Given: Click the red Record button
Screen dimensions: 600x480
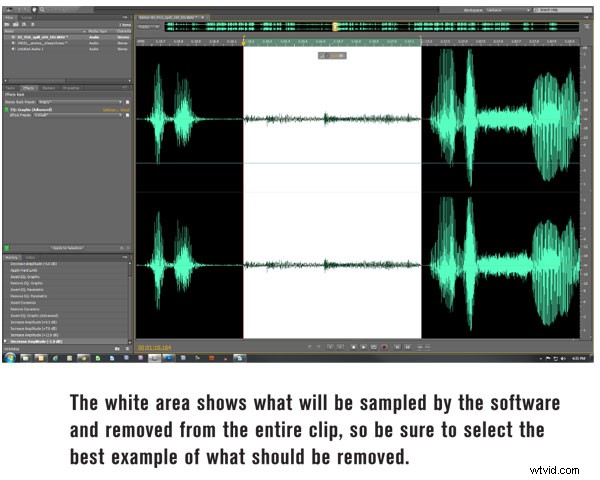Looking at the screenshot, I should click(x=385, y=347).
